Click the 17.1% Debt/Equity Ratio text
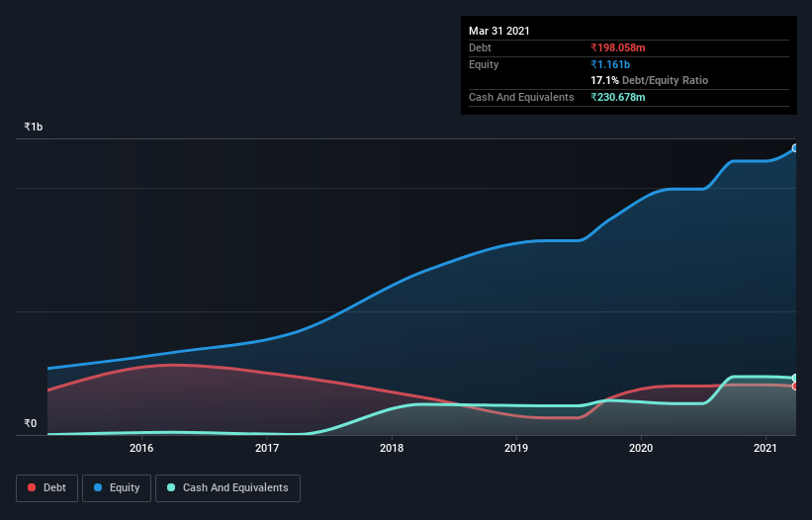The width and height of the screenshot is (812, 520). (x=650, y=80)
